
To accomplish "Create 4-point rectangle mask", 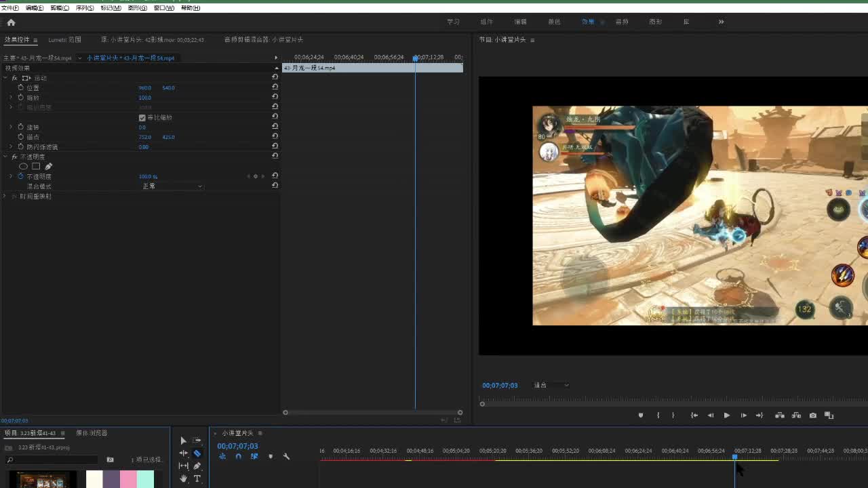I will 36,166.
